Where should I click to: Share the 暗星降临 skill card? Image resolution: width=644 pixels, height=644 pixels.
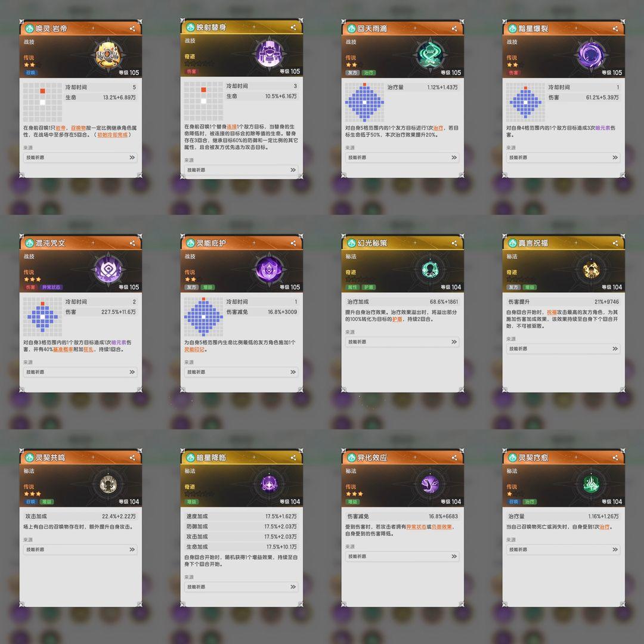293,457
